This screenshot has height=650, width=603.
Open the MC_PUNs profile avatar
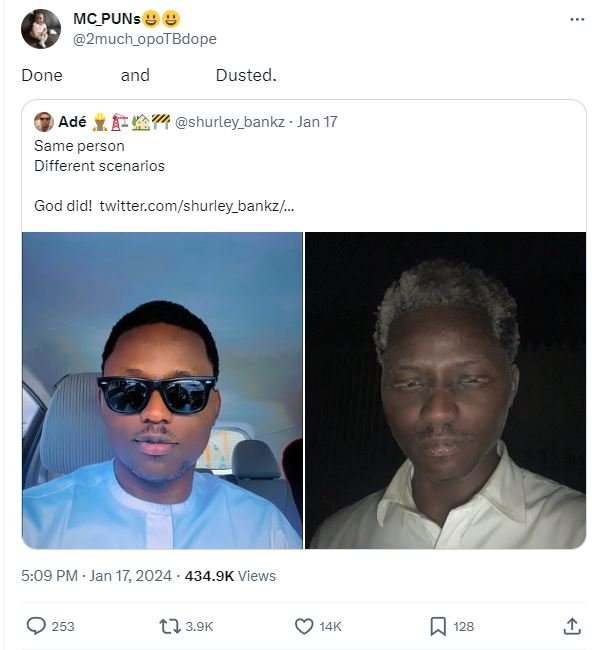40,29
